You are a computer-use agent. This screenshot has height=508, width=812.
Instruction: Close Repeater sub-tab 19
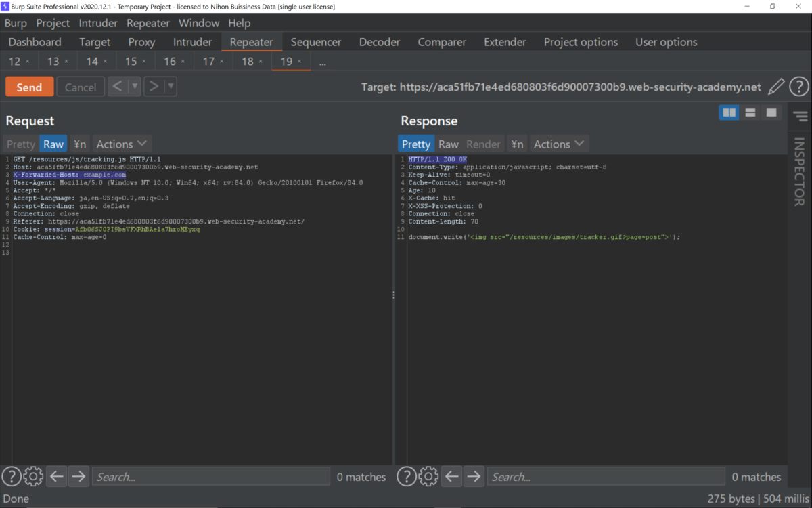(300, 62)
